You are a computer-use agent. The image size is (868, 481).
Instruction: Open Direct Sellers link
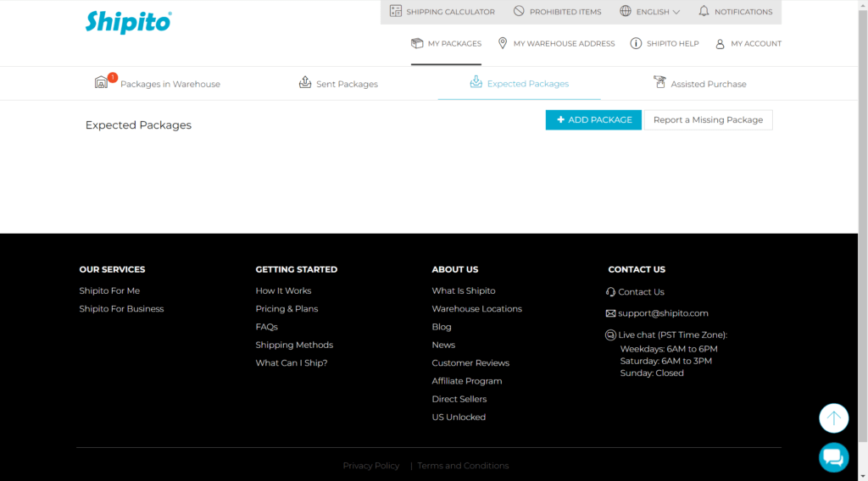click(459, 399)
